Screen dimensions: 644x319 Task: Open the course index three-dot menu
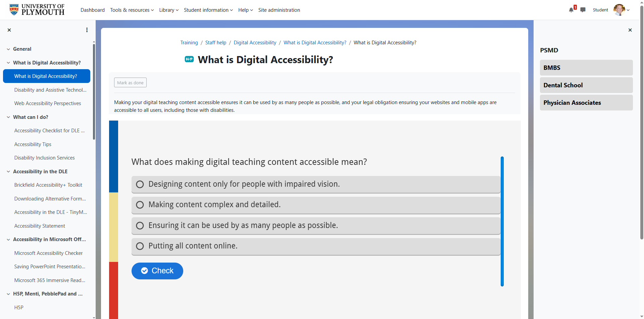87,30
